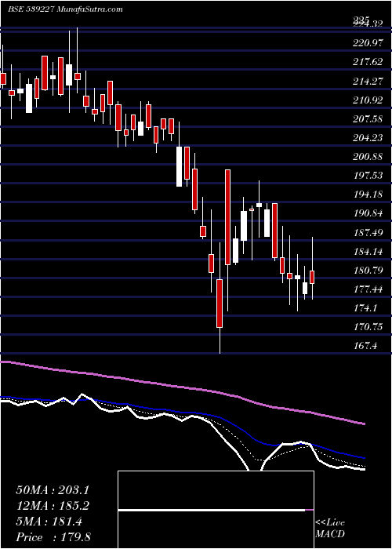Select the 177.44 price axis label
The image size is (392, 549).
(x=368, y=289)
